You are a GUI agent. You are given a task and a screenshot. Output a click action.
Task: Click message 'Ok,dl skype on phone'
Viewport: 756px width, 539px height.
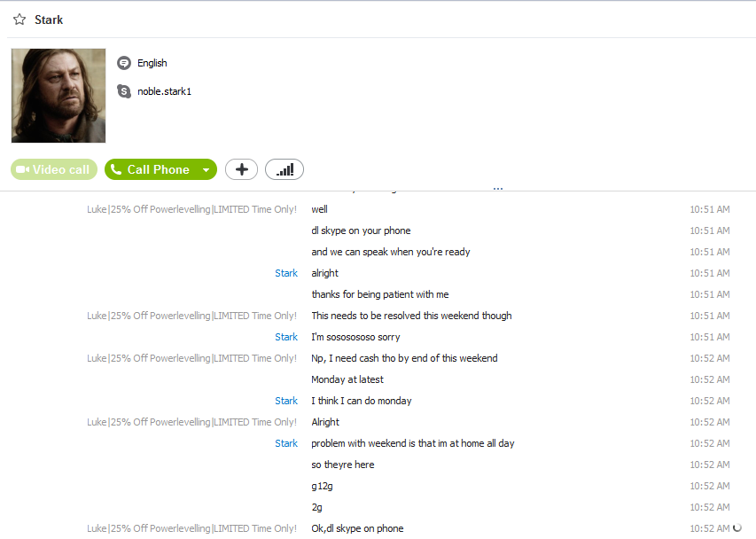pyautogui.click(x=357, y=528)
